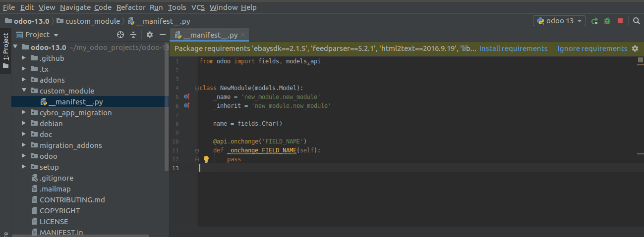
Task: Stop the running process
Action: (x=620, y=21)
